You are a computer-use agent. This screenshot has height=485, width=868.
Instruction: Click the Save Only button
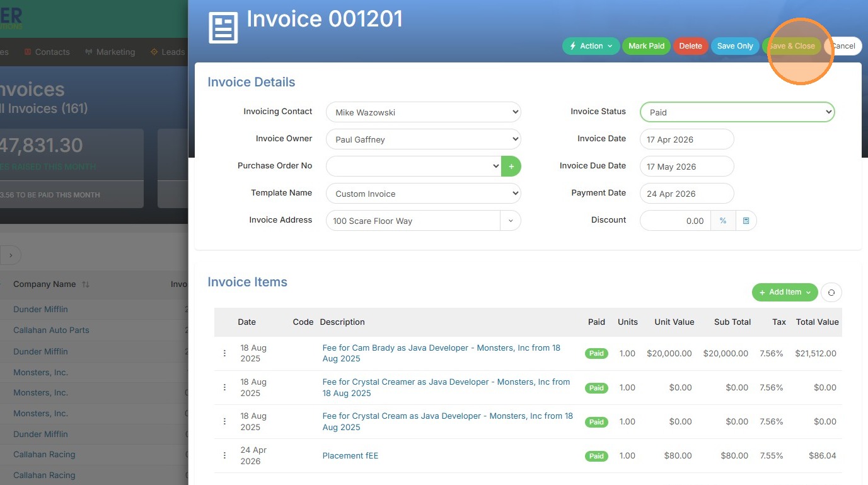(x=735, y=46)
